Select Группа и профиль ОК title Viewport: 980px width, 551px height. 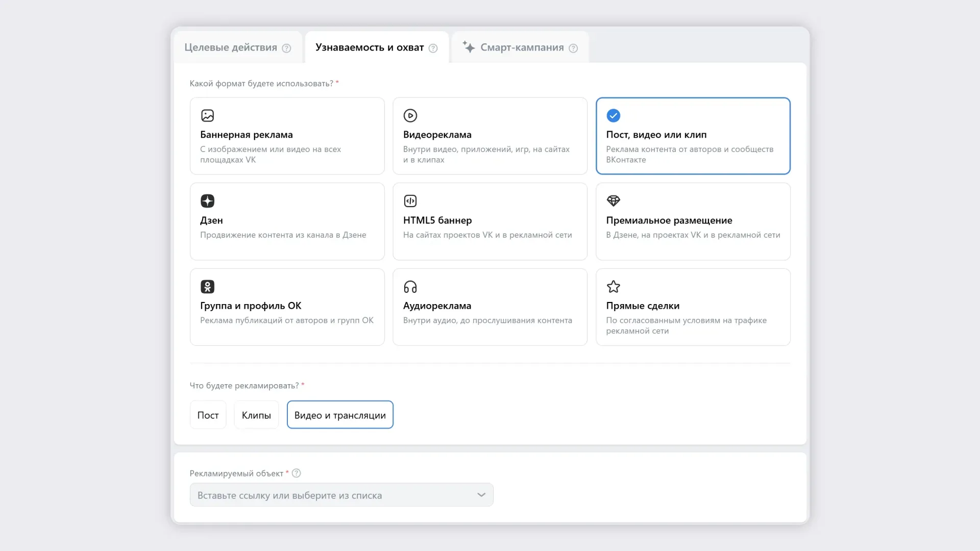pyautogui.click(x=251, y=306)
